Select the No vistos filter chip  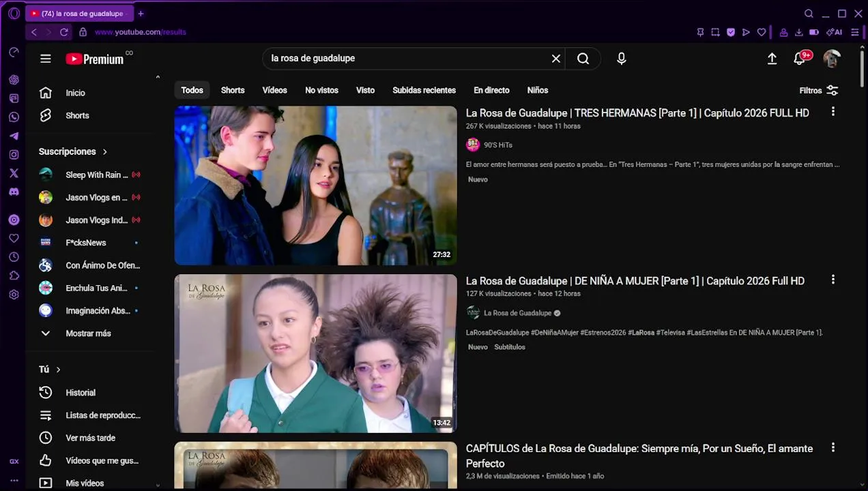(x=321, y=90)
